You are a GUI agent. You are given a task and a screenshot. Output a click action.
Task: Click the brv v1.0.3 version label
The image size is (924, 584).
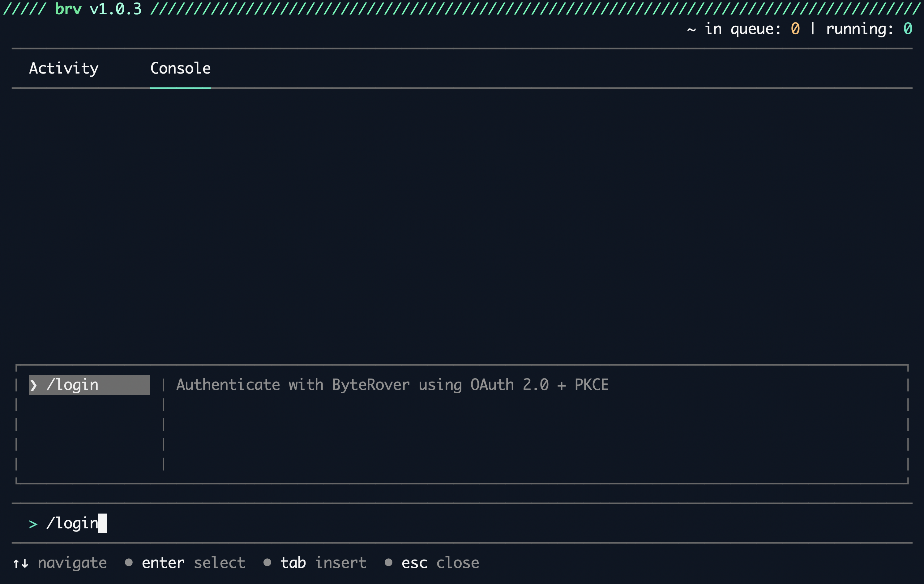(98, 8)
